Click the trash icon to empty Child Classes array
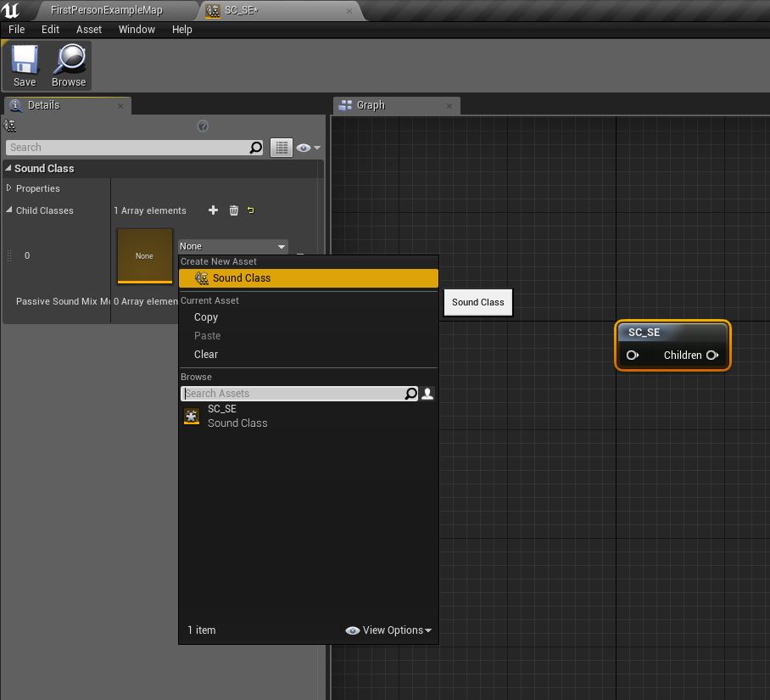Screen dimensions: 770x700 point(233,210)
